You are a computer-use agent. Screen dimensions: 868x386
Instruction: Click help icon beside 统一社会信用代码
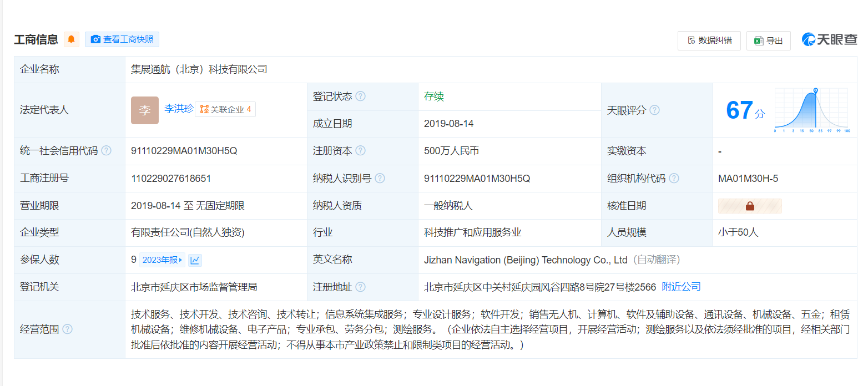click(106, 151)
